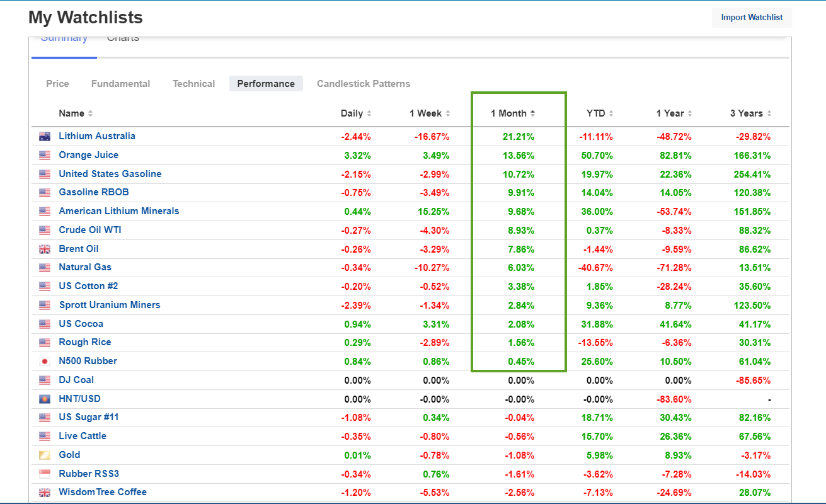Sort by 1 Year column

[674, 113]
